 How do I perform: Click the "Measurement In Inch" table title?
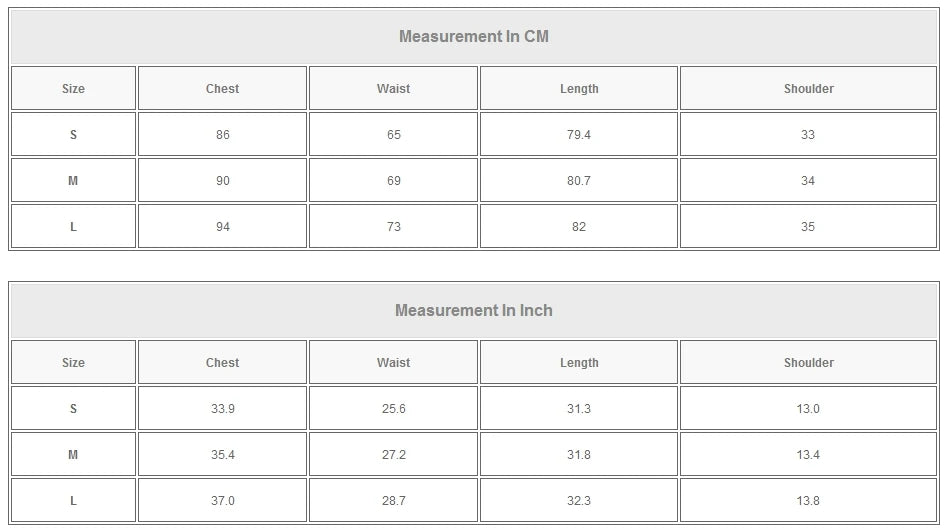[474, 311]
